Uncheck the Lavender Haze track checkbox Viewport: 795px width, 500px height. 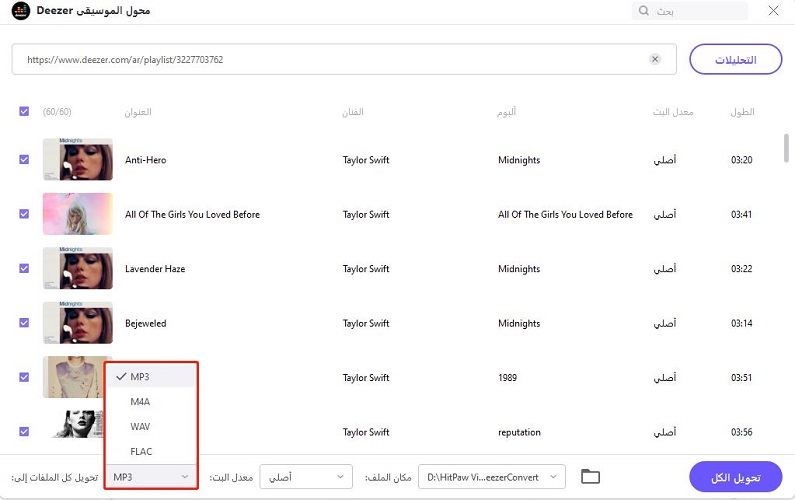point(24,268)
